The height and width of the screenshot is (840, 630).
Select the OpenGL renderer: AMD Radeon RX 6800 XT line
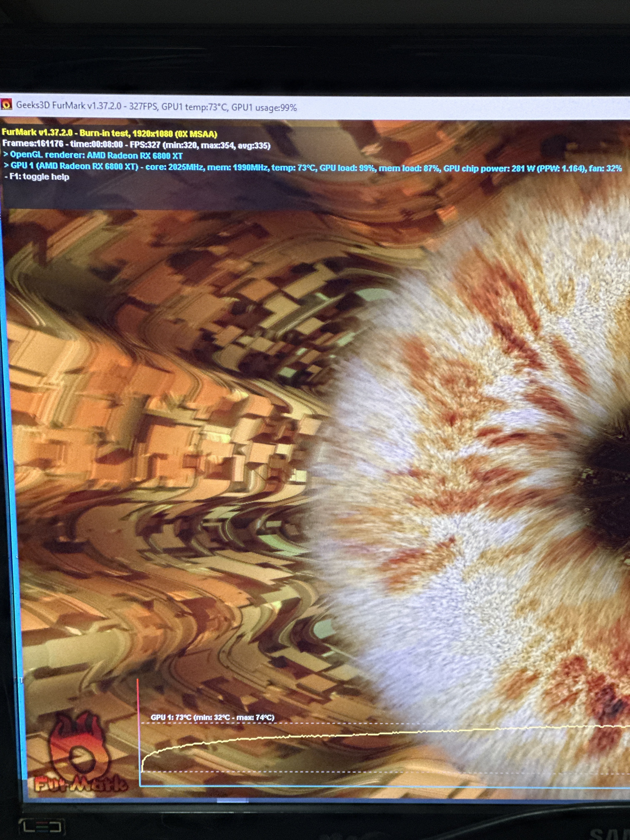[x=93, y=155]
